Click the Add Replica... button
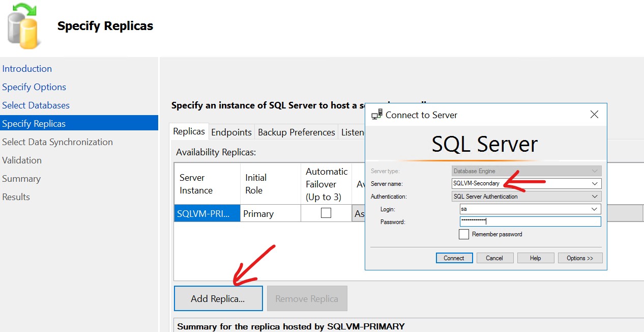 pyautogui.click(x=218, y=298)
